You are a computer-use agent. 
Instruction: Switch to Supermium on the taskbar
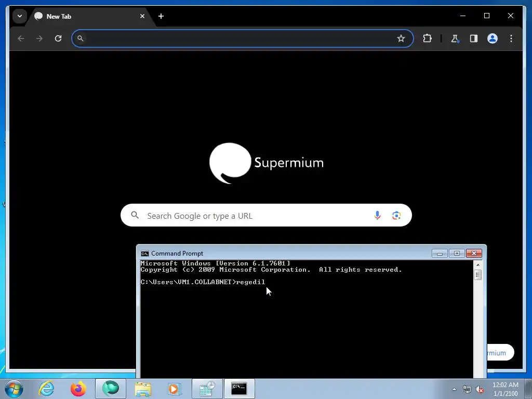111,389
